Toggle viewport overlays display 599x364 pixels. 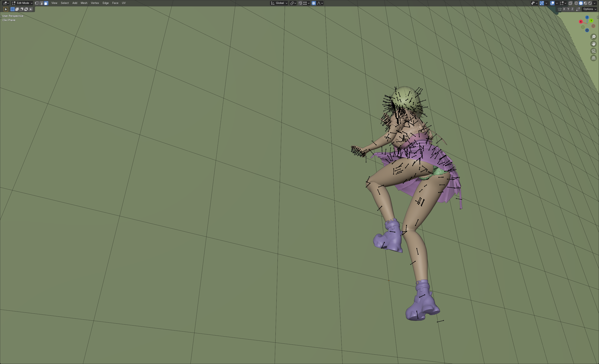[x=552, y=3]
